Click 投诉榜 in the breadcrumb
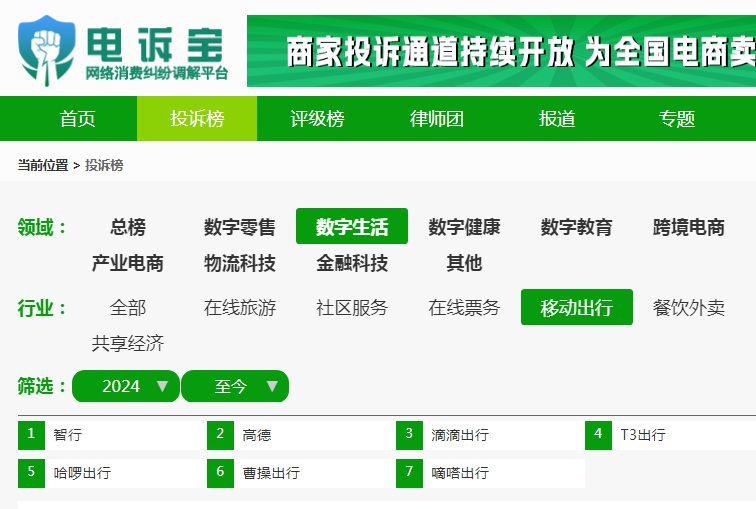The image size is (756, 509). [104, 165]
